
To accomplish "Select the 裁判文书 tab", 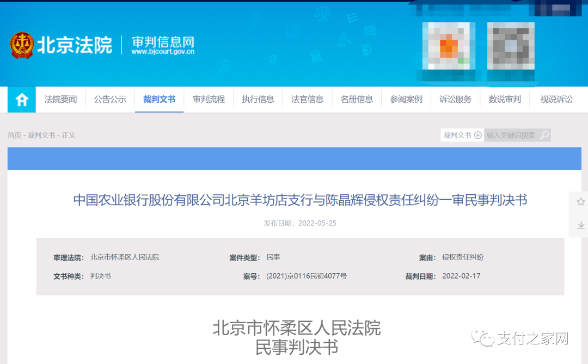I will (160, 100).
